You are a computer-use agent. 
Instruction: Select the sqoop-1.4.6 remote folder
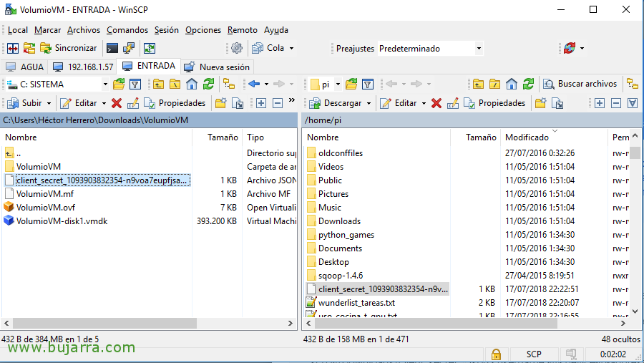(x=341, y=276)
